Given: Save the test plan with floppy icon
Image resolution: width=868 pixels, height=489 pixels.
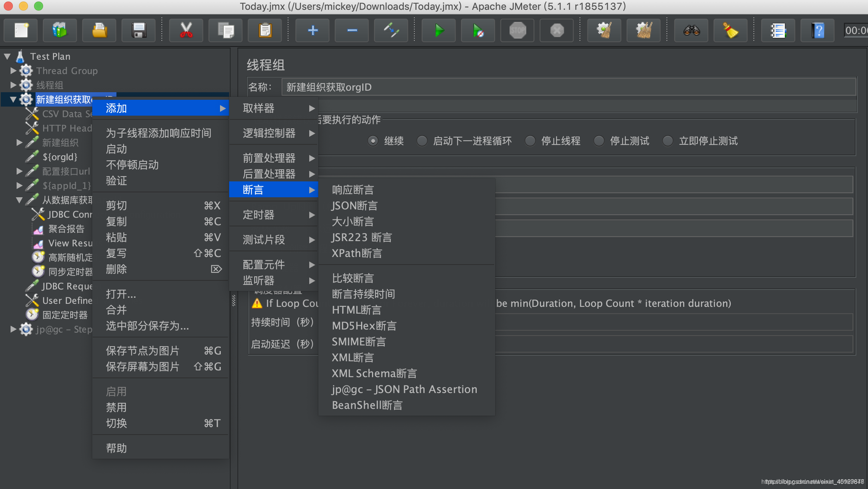Looking at the screenshot, I should [138, 30].
